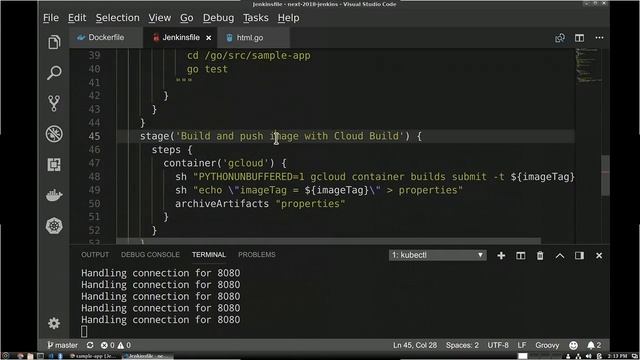Screen dimensions: 640x360
Task: Move the panel to the side
Action: (579, 256)
